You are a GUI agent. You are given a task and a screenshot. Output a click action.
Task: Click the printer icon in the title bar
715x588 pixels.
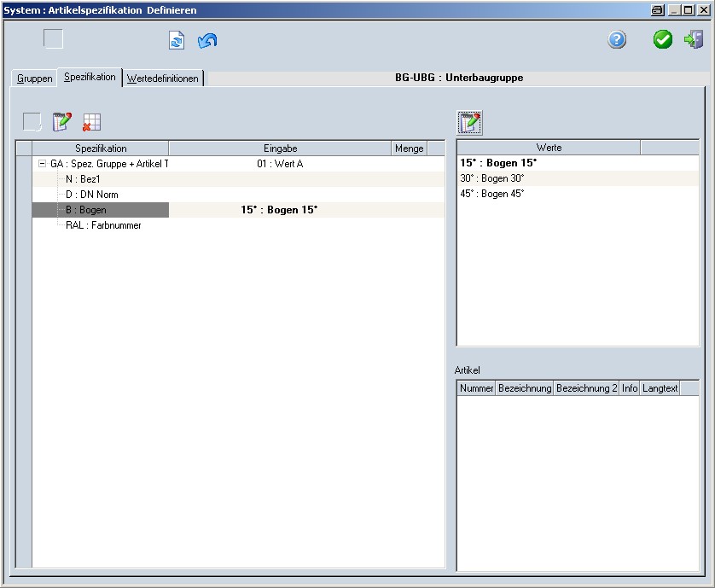coord(657,10)
